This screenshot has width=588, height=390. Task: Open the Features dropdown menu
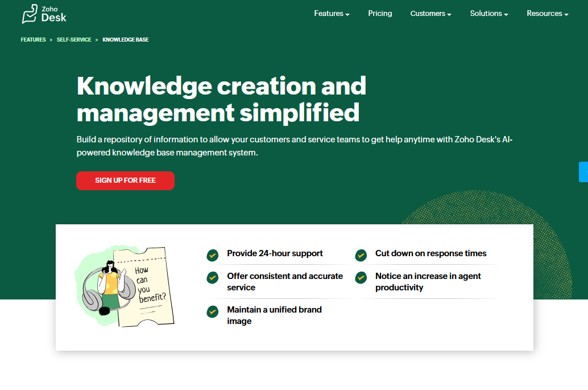click(x=332, y=14)
